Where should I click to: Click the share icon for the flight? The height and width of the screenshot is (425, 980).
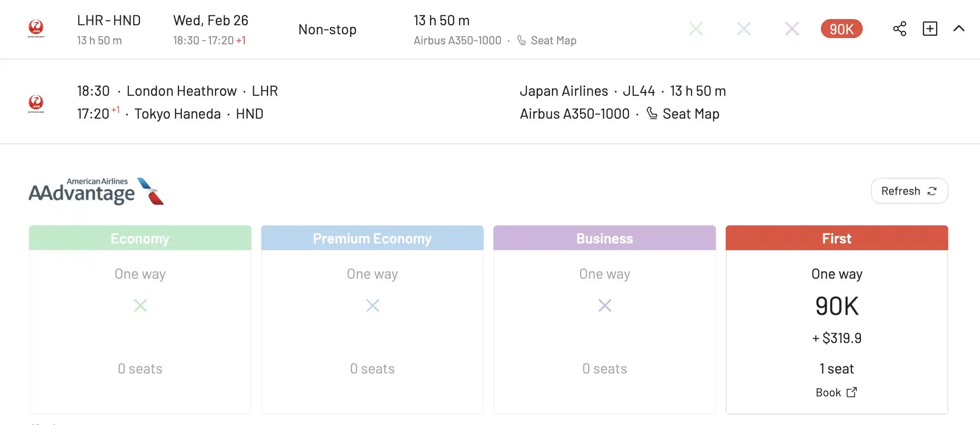click(x=900, y=29)
